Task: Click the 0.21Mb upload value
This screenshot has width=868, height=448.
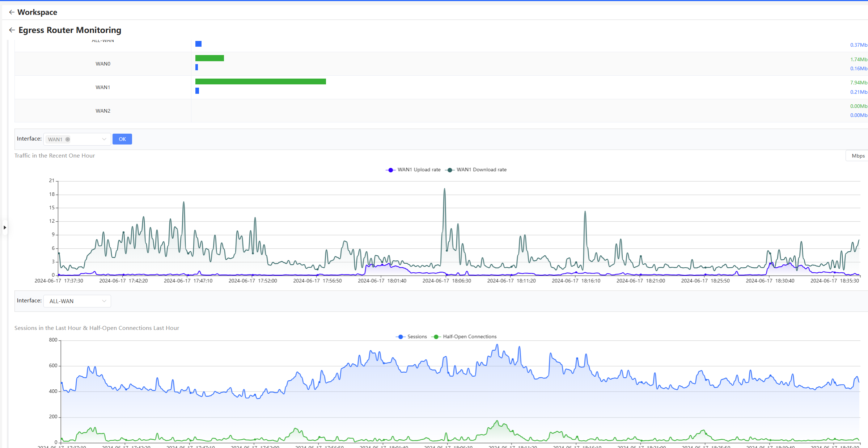Action: click(859, 92)
